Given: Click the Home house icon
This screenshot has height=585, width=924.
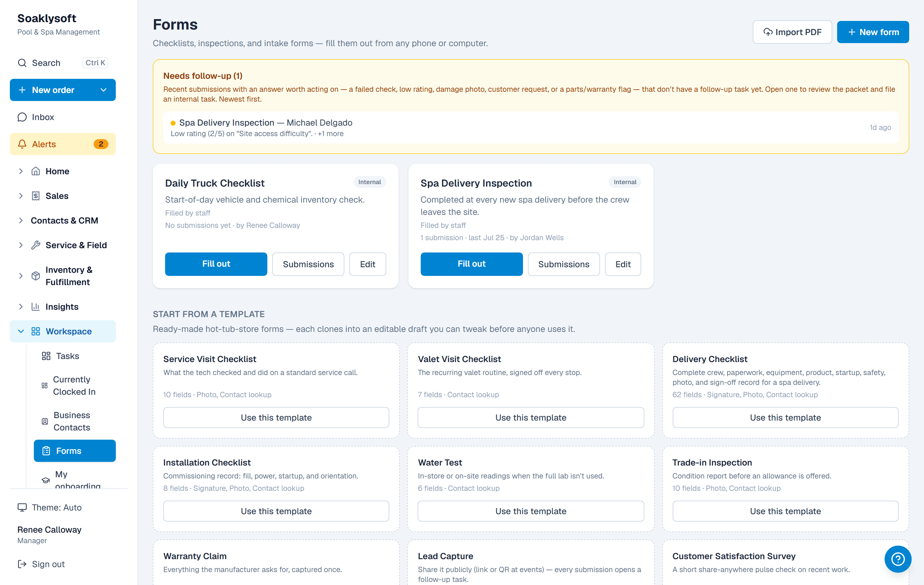Looking at the screenshot, I should pyautogui.click(x=36, y=171).
